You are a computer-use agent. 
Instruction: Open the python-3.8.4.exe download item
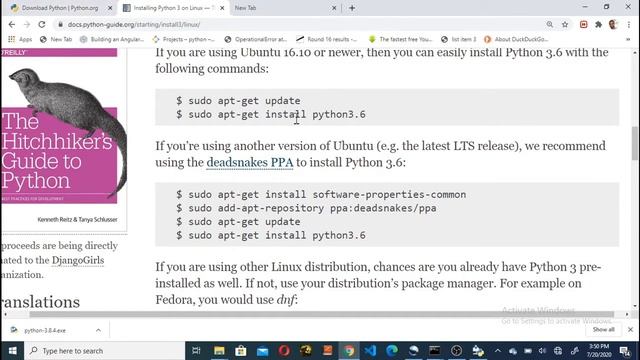pos(45,330)
